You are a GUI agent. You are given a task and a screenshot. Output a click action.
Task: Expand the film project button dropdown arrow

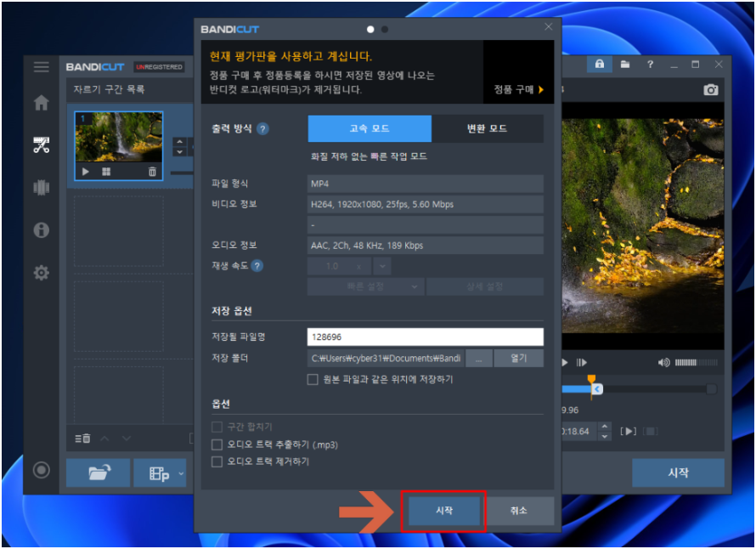(x=181, y=473)
